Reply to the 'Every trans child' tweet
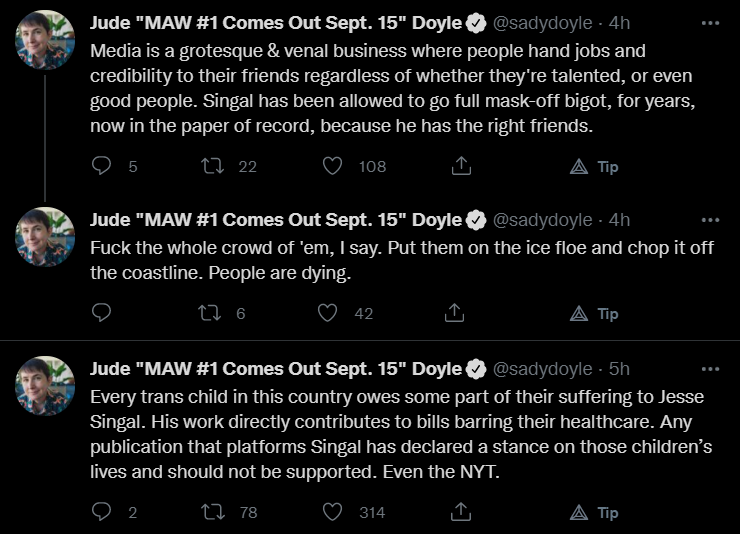The width and height of the screenshot is (740, 534). 102,512
